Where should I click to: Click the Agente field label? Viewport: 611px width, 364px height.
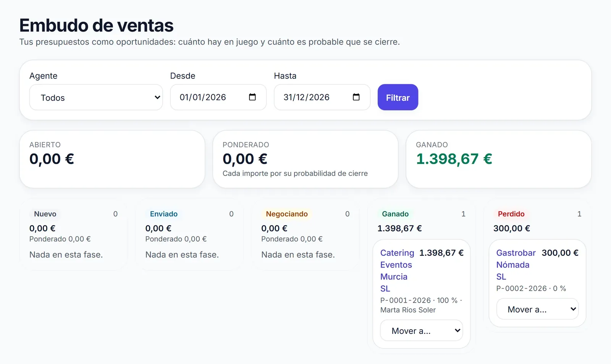tap(44, 76)
